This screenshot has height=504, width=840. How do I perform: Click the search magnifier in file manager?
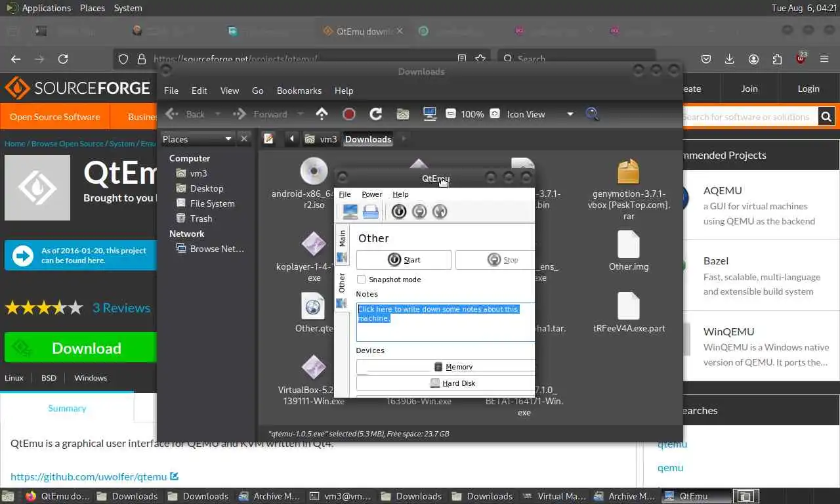pos(592,114)
